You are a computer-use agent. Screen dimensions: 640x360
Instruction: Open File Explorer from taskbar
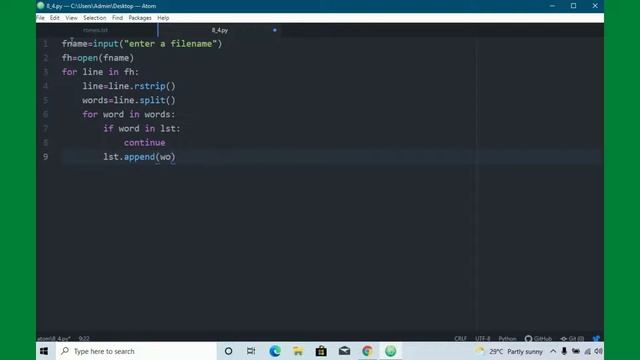298,351
